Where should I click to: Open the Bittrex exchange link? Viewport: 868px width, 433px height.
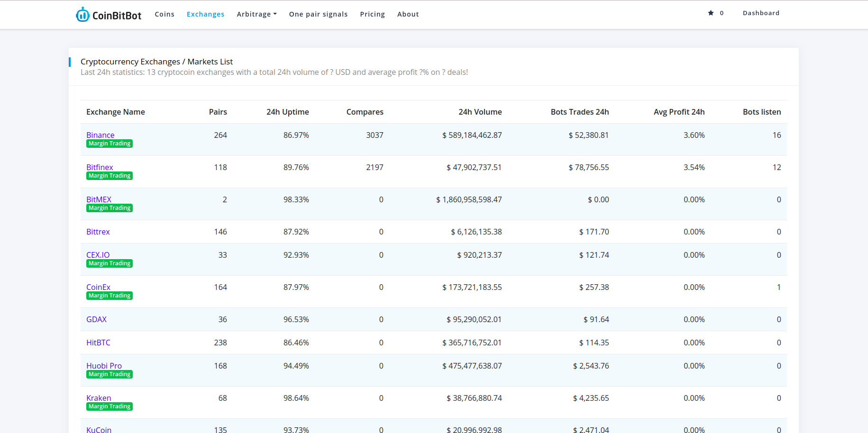coord(98,232)
